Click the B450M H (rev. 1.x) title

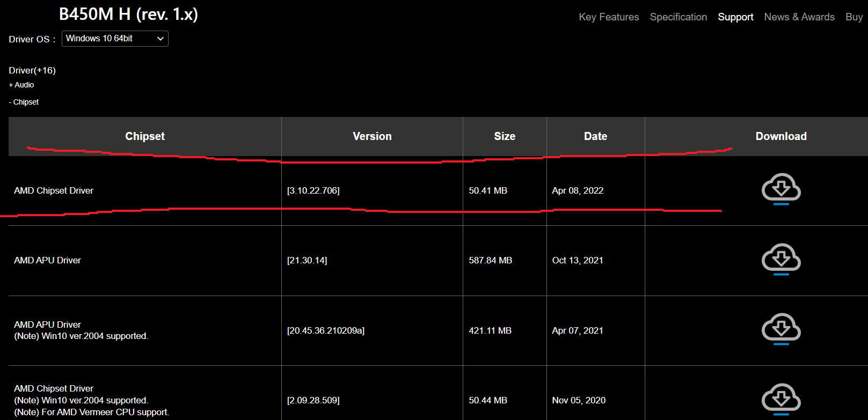128,14
